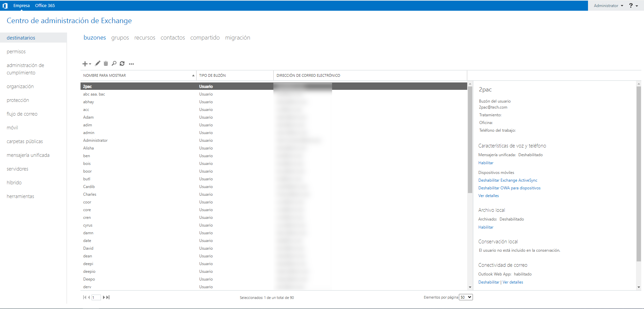The width and height of the screenshot is (644, 309).
Task: Go to the previous page arrow
Action: [x=89, y=297]
